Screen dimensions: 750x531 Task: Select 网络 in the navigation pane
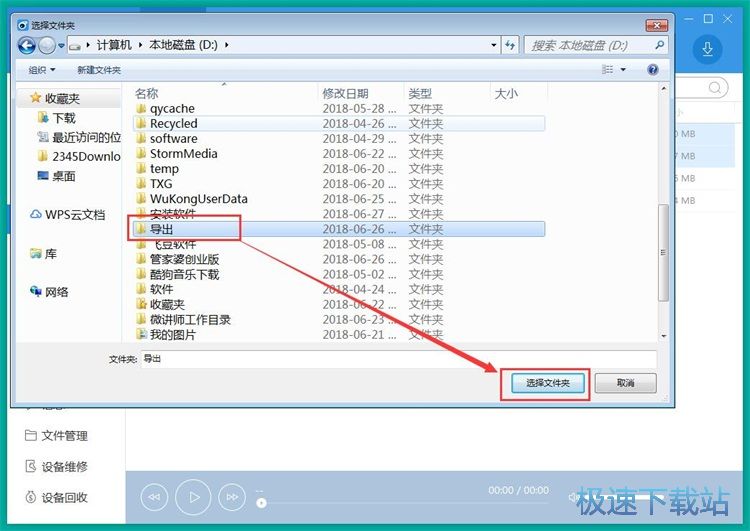49,291
